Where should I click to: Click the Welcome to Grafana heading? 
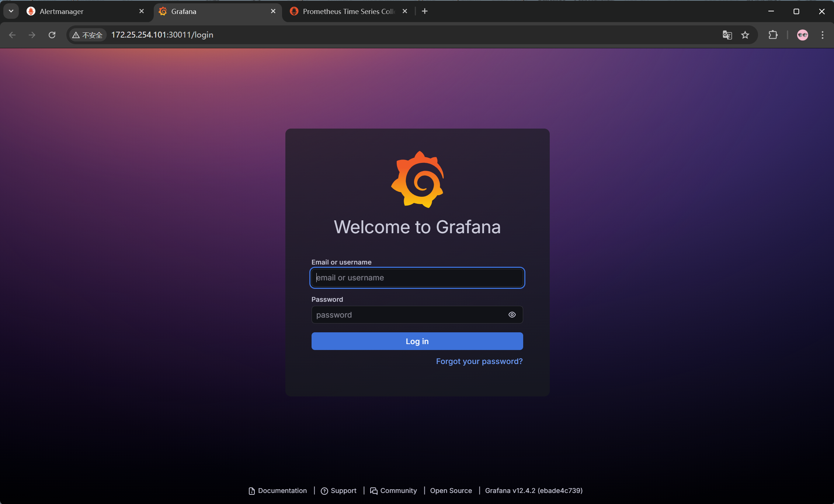417,227
